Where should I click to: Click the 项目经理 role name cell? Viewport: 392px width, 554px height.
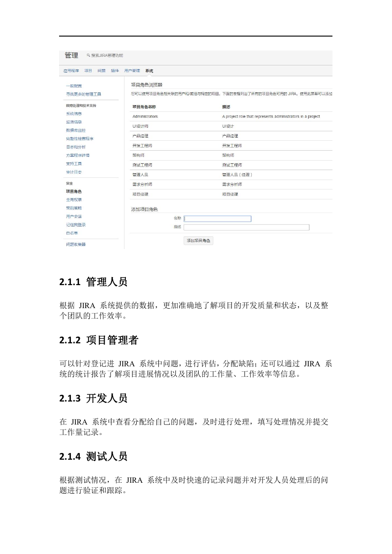140,194
